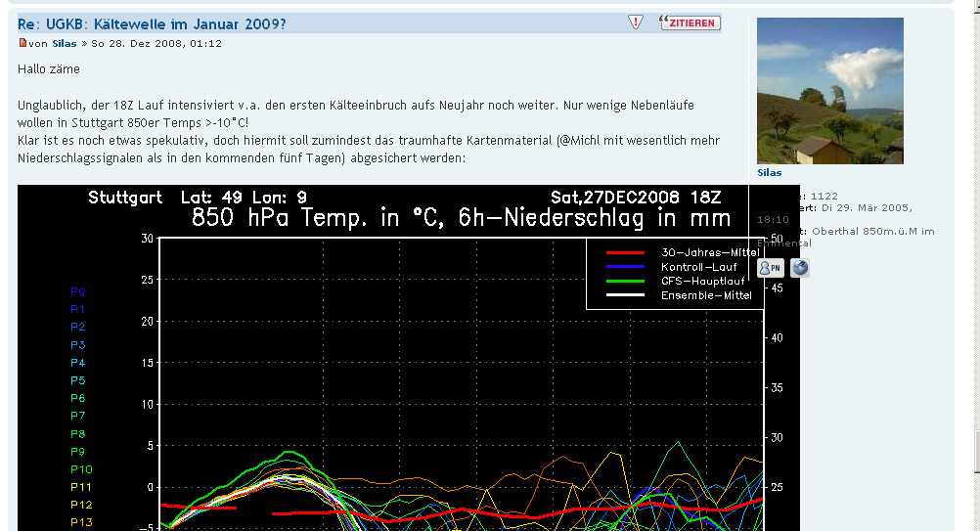Click the red report post exclamation icon
Image resolution: width=980 pixels, height=531 pixels.
coord(636,22)
